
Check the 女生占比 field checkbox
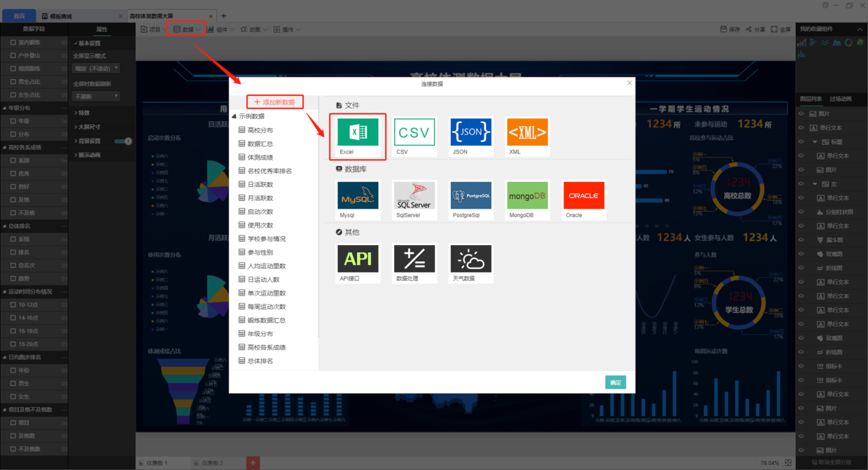click(13, 95)
